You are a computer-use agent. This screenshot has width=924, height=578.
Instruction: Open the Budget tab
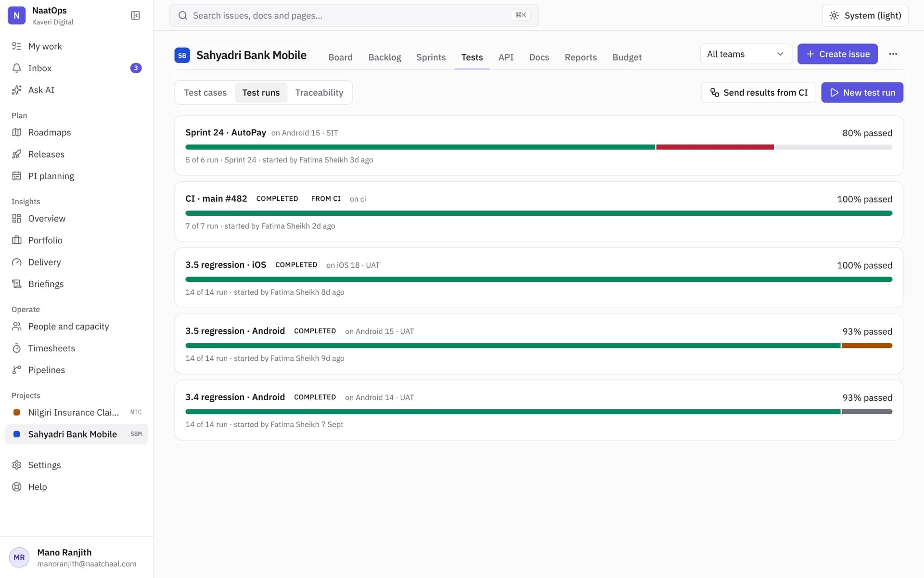click(627, 57)
